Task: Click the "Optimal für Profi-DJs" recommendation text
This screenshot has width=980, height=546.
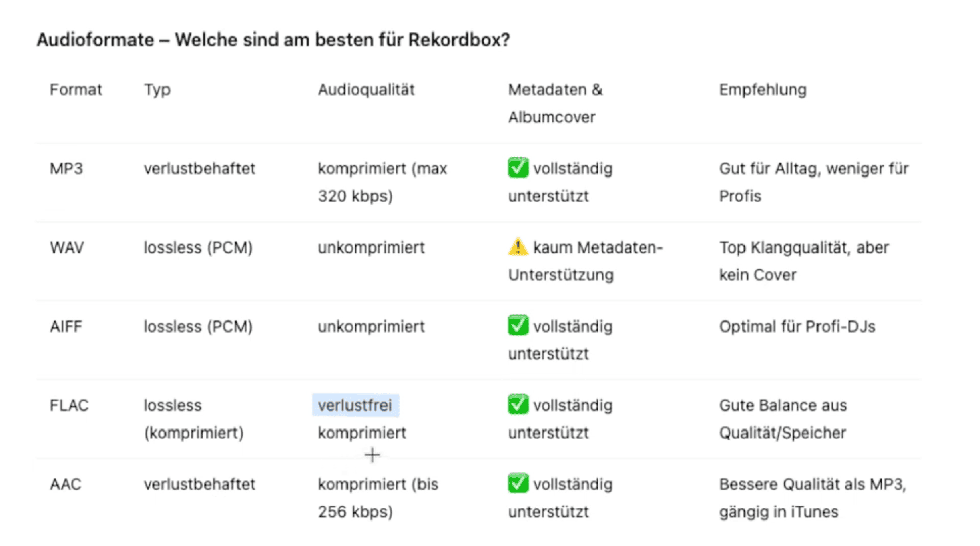Action: click(797, 326)
